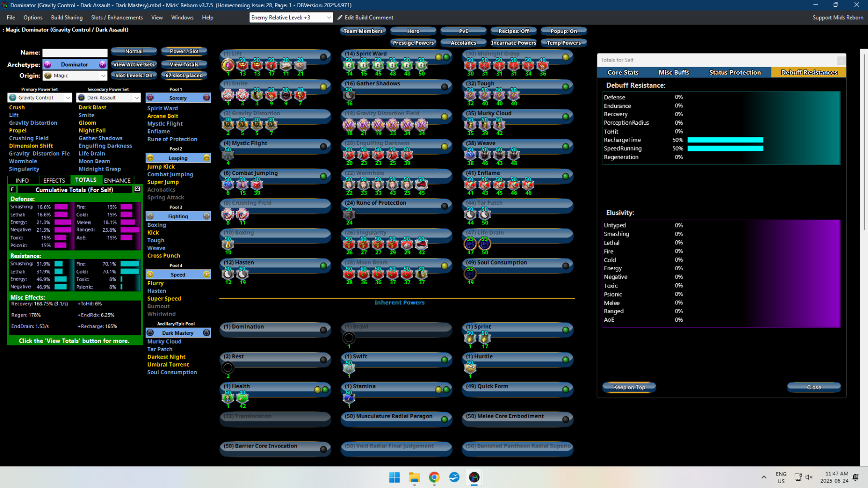Screen dimensions: 868x488
Task: Open the Dark Assault secondary power set dropdown
Action: 108,98
